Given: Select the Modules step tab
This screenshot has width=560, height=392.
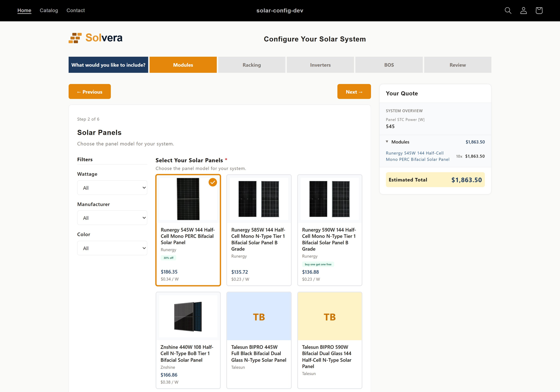Looking at the screenshot, I should 183,65.
